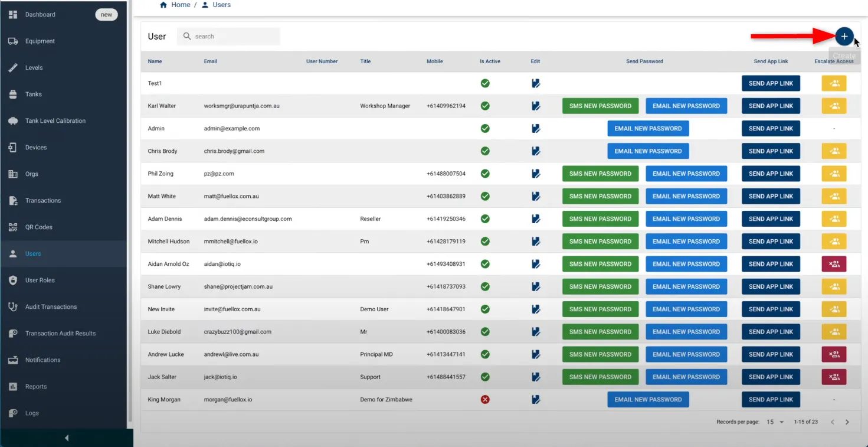This screenshot has height=447, width=868.
Task: Edit Phil Zoing's user record
Action: tap(536, 174)
